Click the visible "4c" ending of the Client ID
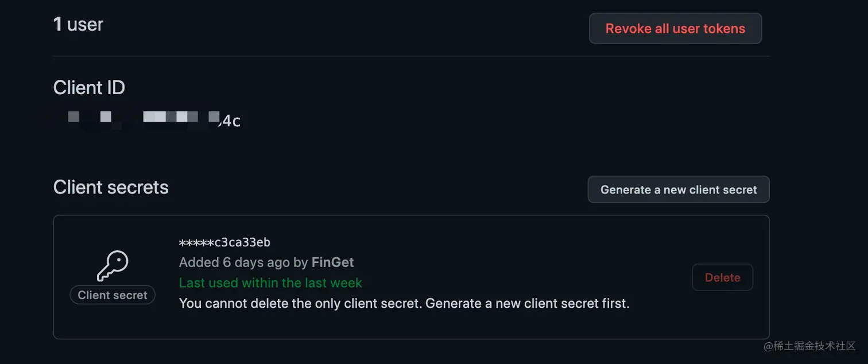This screenshot has width=868, height=364. point(231,121)
